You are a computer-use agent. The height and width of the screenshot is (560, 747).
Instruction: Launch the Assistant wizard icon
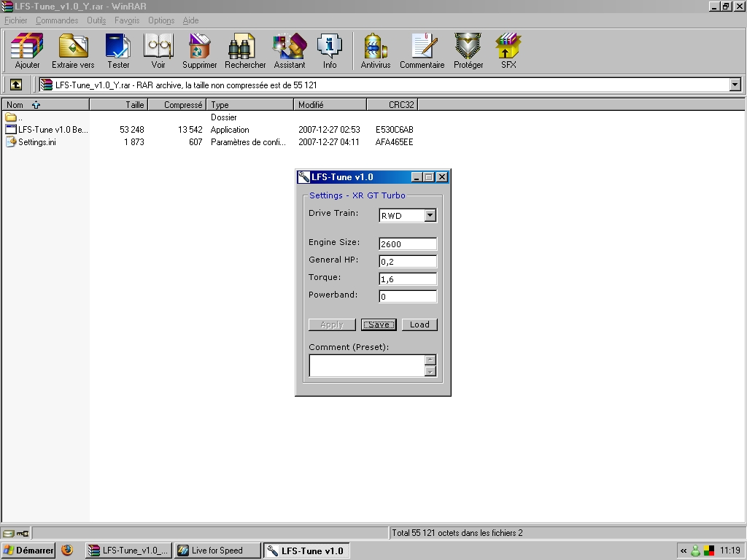(x=289, y=50)
